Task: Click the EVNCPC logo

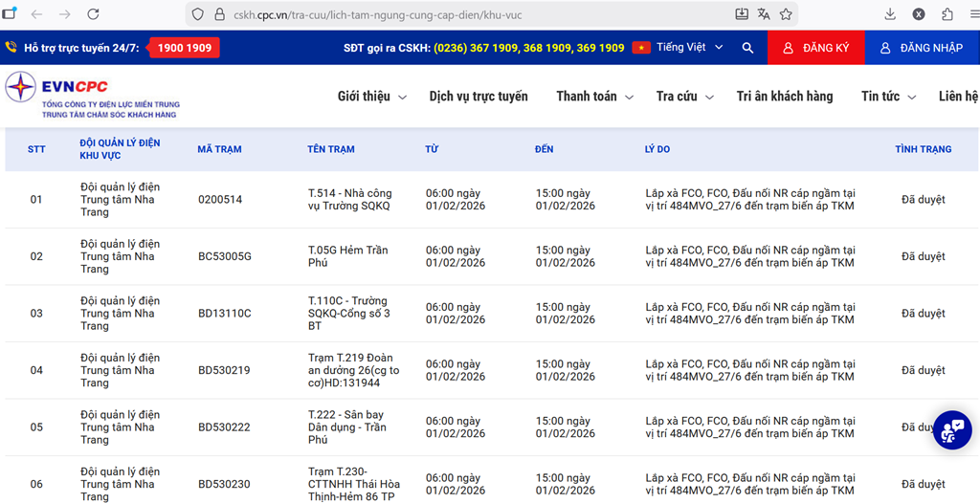Action: click(x=92, y=96)
